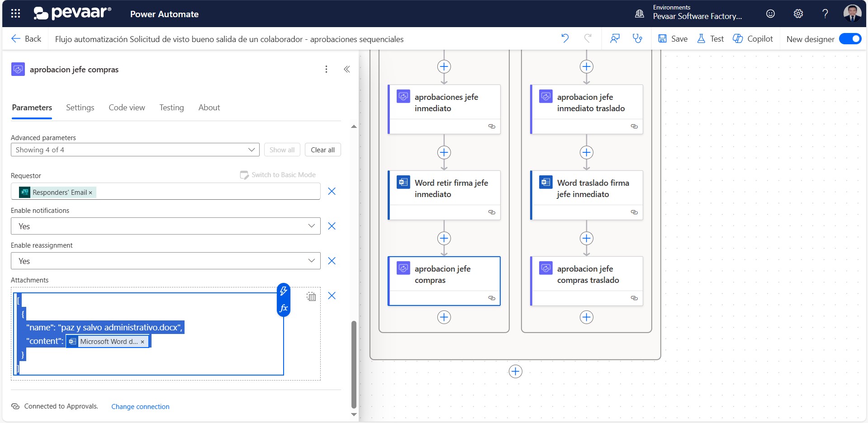Open the feedback smiley icon

pyautogui.click(x=770, y=14)
